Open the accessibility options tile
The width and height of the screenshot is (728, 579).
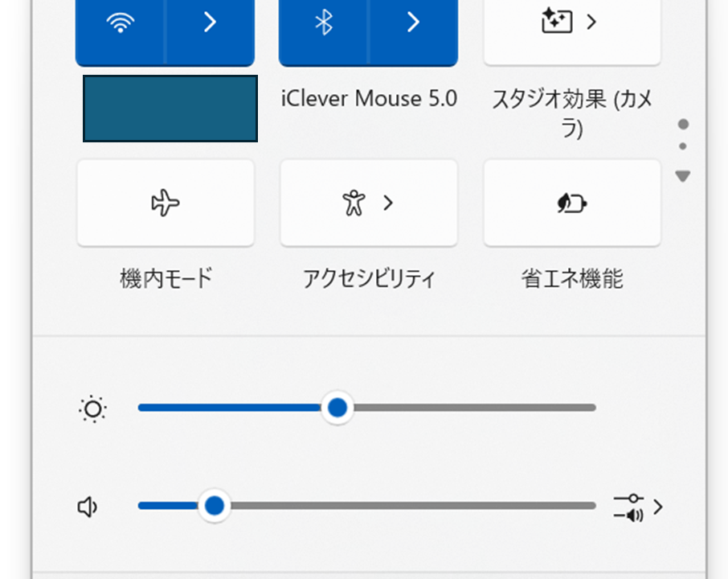click(368, 203)
